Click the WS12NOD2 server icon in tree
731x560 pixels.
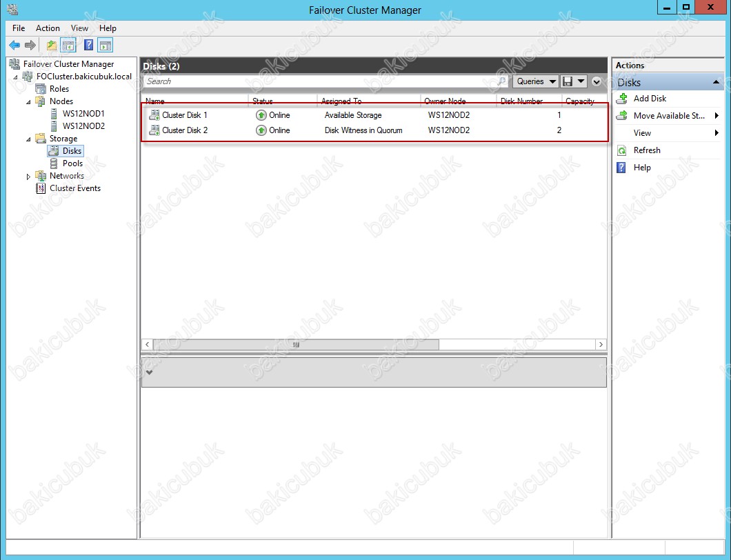pos(54,126)
